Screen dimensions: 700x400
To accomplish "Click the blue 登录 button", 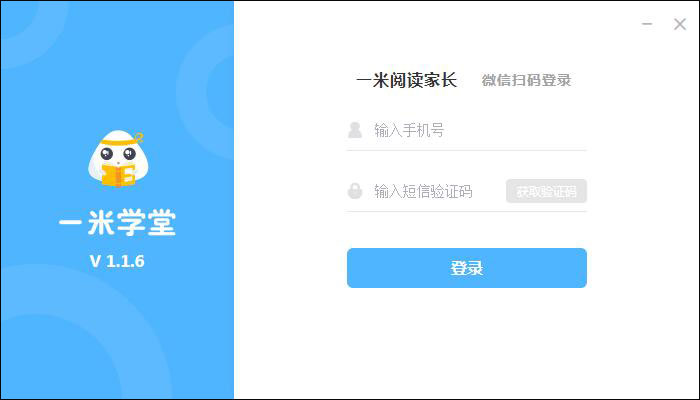I will pyautogui.click(x=467, y=268).
